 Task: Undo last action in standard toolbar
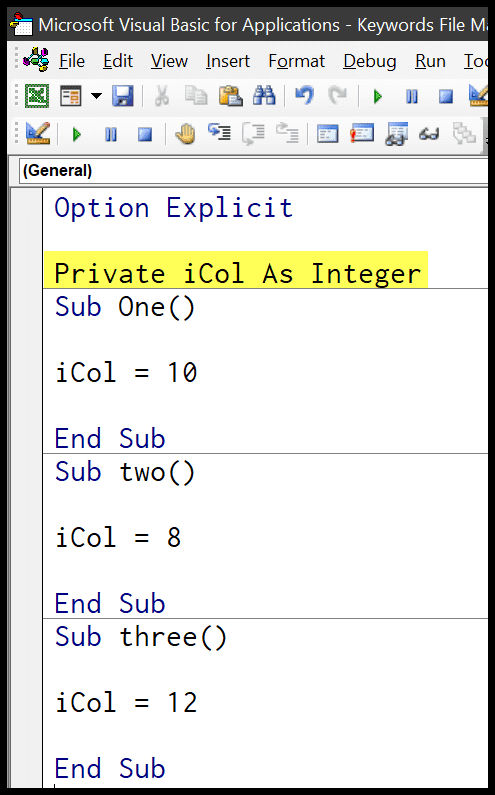(304, 95)
